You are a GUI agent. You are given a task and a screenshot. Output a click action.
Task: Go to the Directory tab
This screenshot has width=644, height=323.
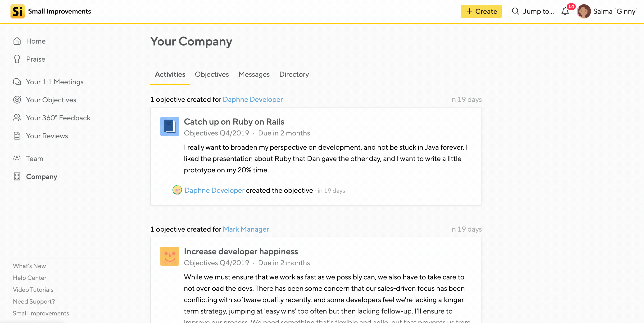point(294,74)
